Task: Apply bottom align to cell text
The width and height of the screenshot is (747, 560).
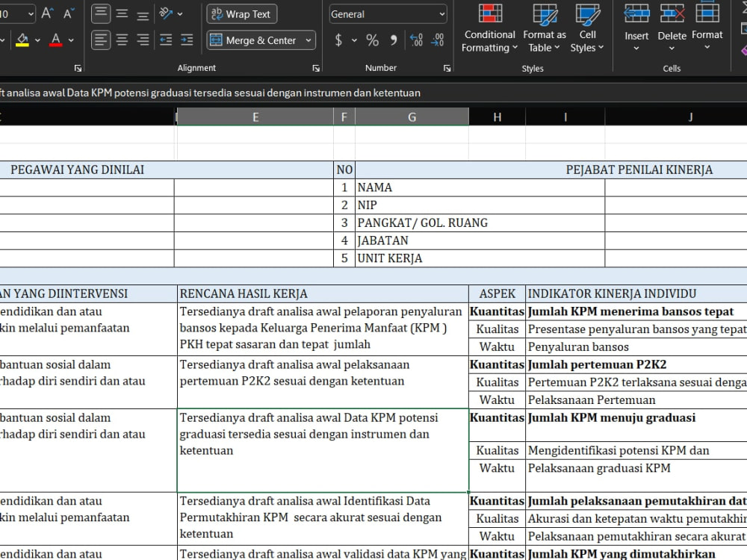Action: [143, 13]
